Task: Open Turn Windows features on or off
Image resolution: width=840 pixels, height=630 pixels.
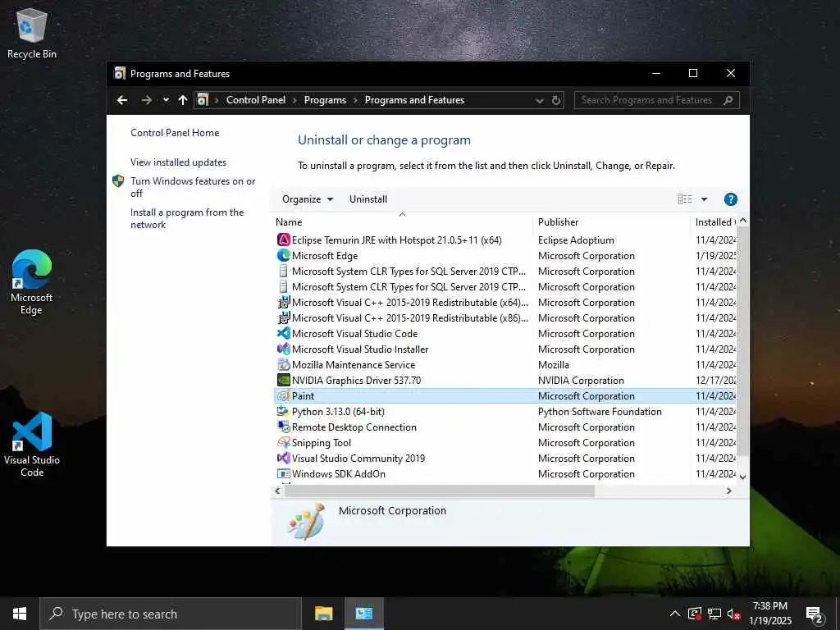Action: coord(193,187)
